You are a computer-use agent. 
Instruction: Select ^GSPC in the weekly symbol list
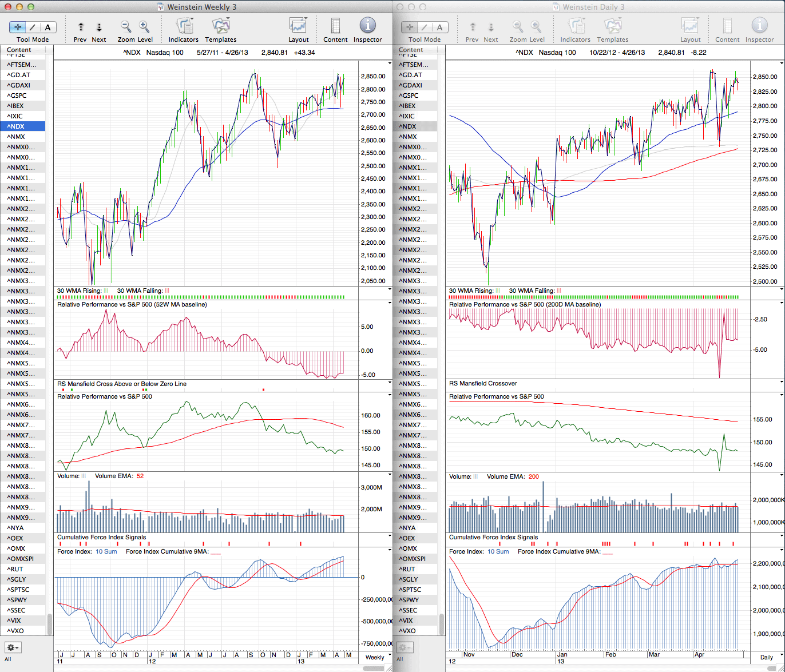(x=17, y=96)
